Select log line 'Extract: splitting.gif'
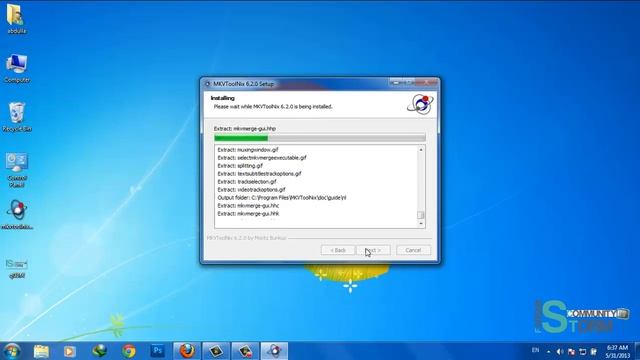Screen dimensions: 640x360 pos(240,166)
